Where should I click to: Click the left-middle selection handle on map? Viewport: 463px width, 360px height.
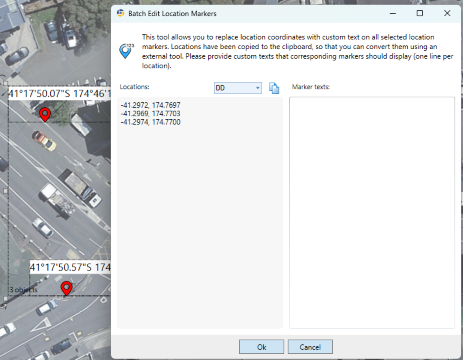[5, 191]
